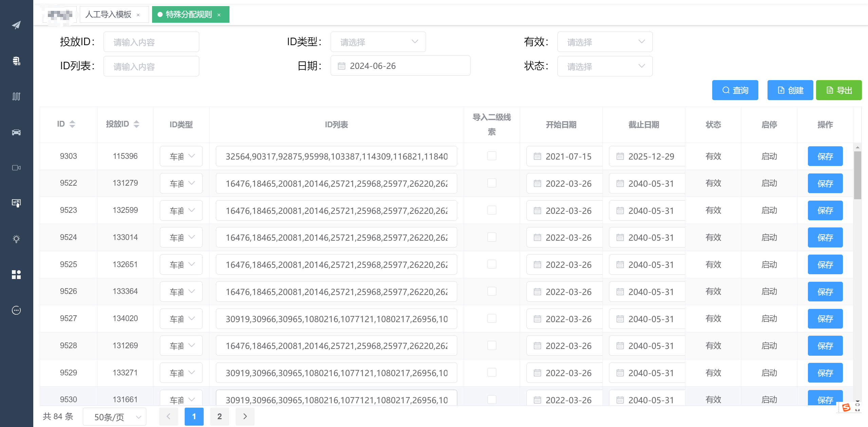Screen dimensions: 868x427
Task: Go to page 1
Action: coord(194,416)
